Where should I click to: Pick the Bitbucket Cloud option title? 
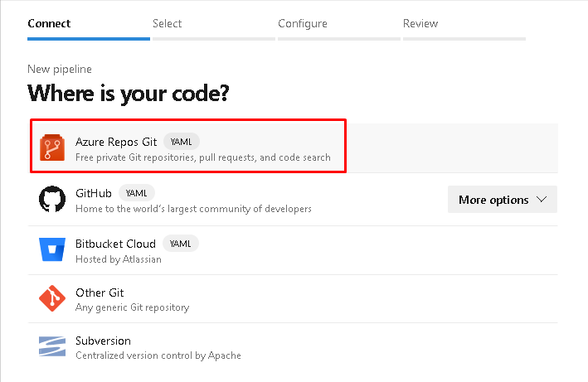115,244
